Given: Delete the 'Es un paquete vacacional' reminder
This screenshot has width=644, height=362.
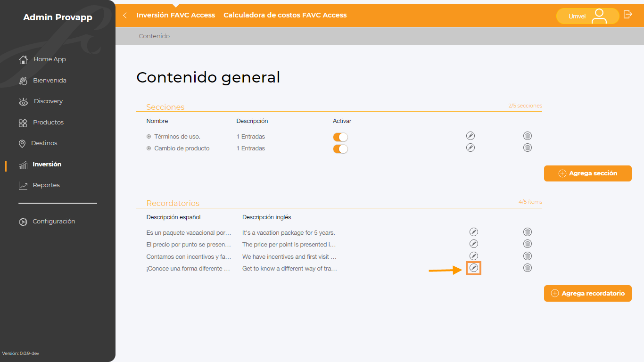Looking at the screenshot, I should click(528, 232).
